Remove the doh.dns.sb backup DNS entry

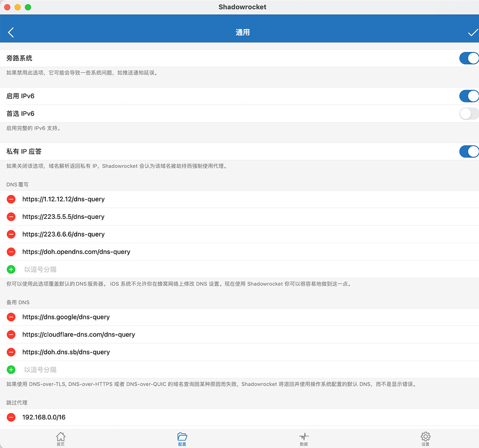coord(11,352)
